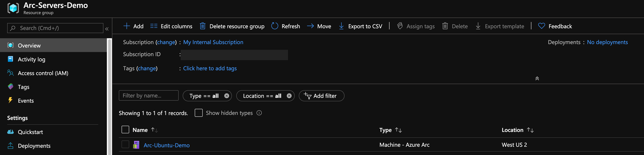Remove the Type filter with its X

point(227,96)
